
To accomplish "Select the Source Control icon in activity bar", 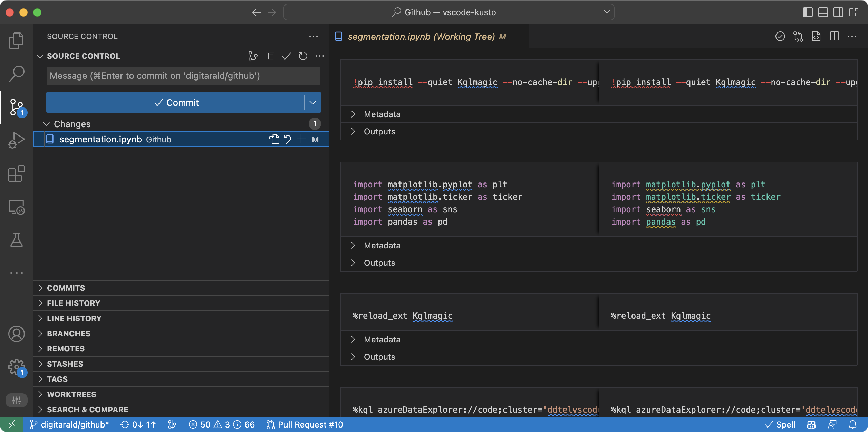I will tap(16, 107).
